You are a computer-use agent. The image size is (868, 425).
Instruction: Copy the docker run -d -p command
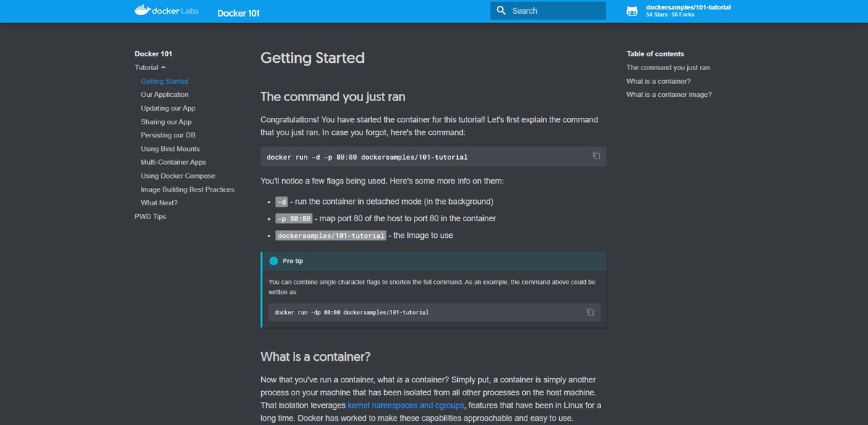(596, 156)
